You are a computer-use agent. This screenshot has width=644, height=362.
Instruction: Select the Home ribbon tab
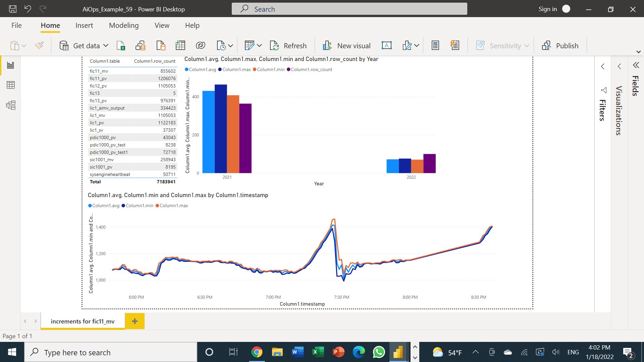(x=50, y=25)
